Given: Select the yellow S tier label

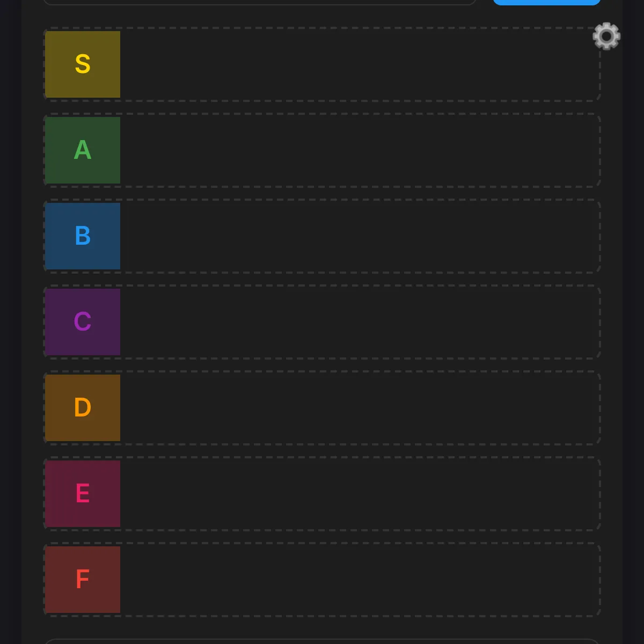Looking at the screenshot, I should (82, 64).
